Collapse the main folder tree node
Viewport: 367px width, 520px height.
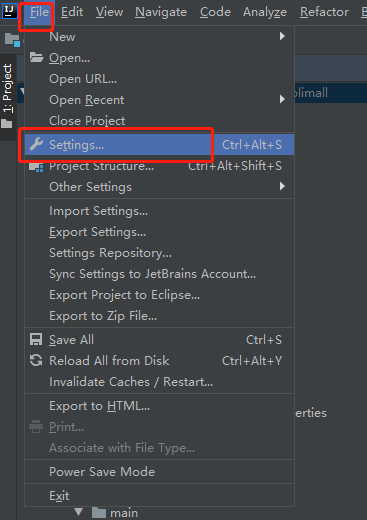tap(79, 512)
